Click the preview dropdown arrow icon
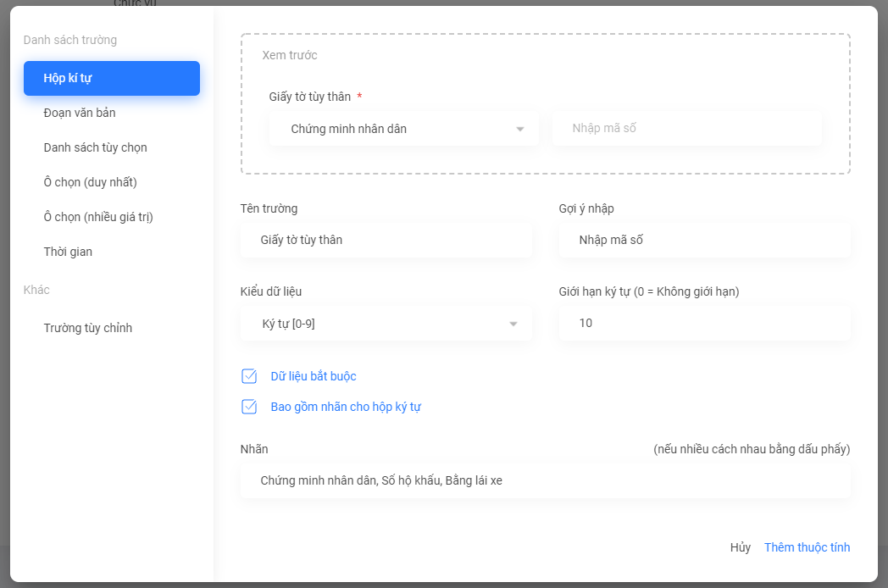 (520, 129)
